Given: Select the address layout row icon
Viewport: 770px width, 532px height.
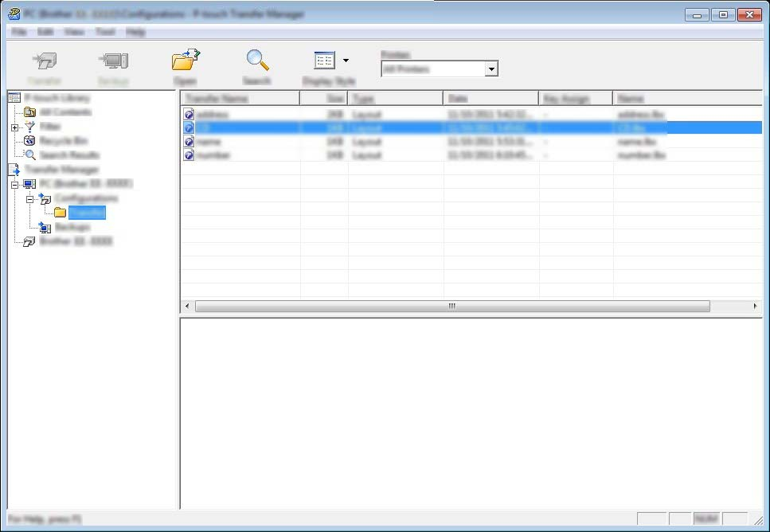Looking at the screenshot, I should tap(189, 115).
